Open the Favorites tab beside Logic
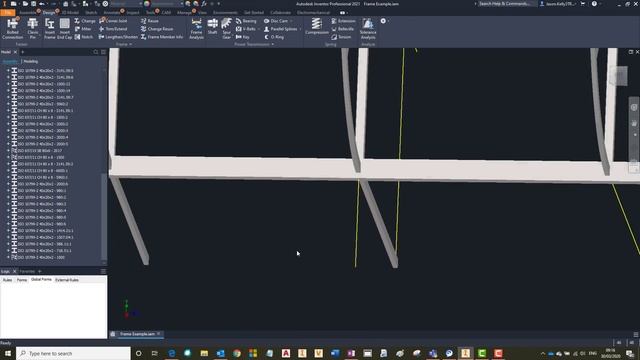Image resolution: width=640 pixels, height=360 pixels. tap(27, 271)
